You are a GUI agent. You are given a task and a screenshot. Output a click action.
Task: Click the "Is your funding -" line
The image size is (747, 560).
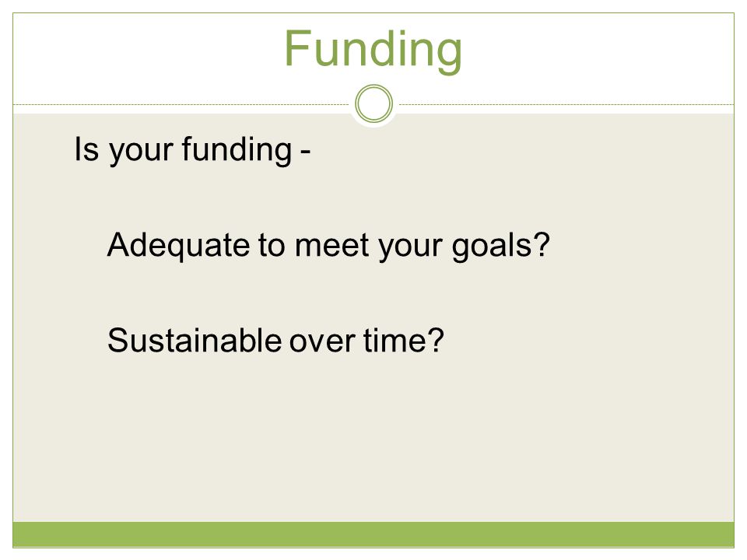(x=192, y=150)
